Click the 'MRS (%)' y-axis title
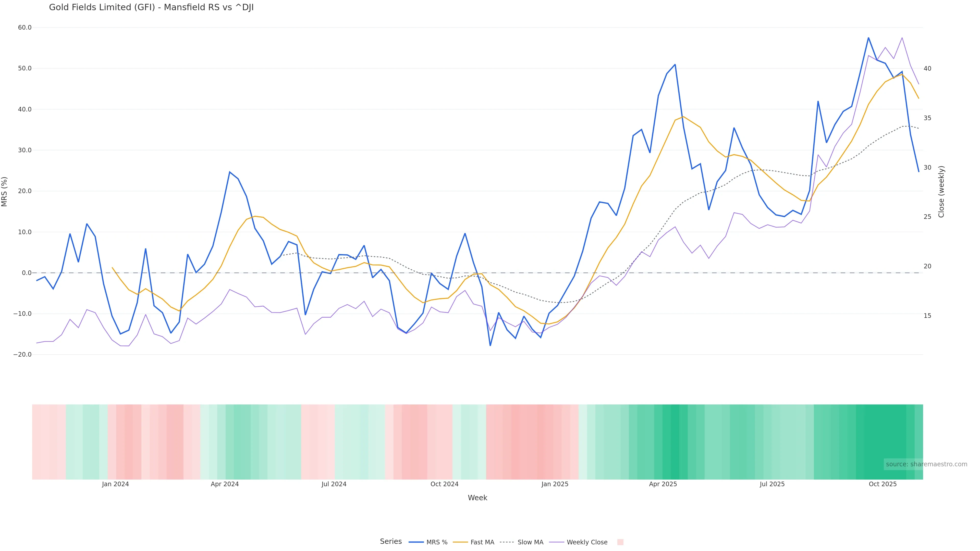980x551 pixels. [5, 192]
